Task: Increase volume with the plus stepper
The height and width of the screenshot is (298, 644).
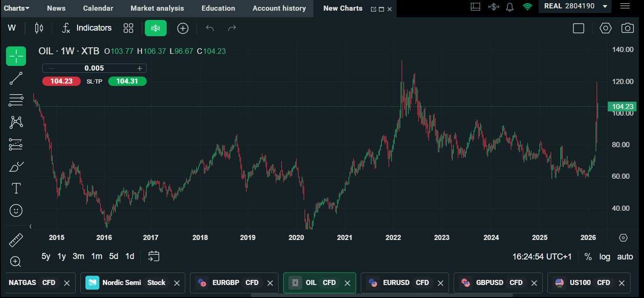Action: tap(139, 68)
